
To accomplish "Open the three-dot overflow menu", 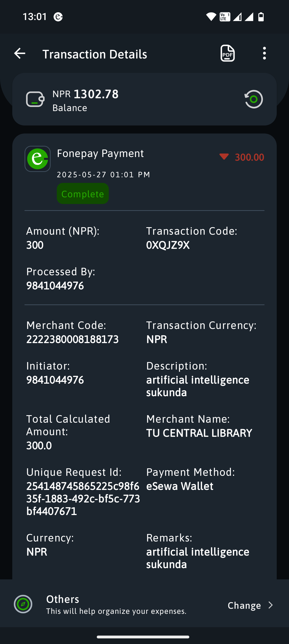I will [x=264, y=53].
